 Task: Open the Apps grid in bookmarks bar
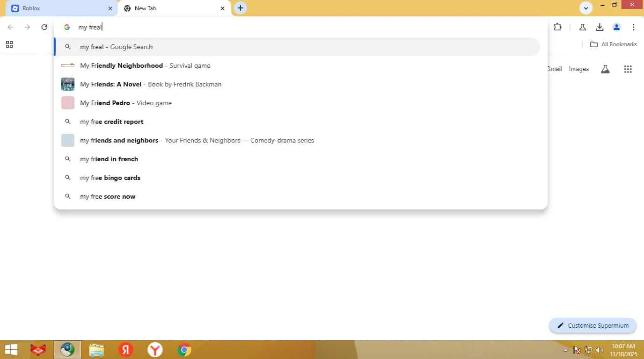point(9,44)
